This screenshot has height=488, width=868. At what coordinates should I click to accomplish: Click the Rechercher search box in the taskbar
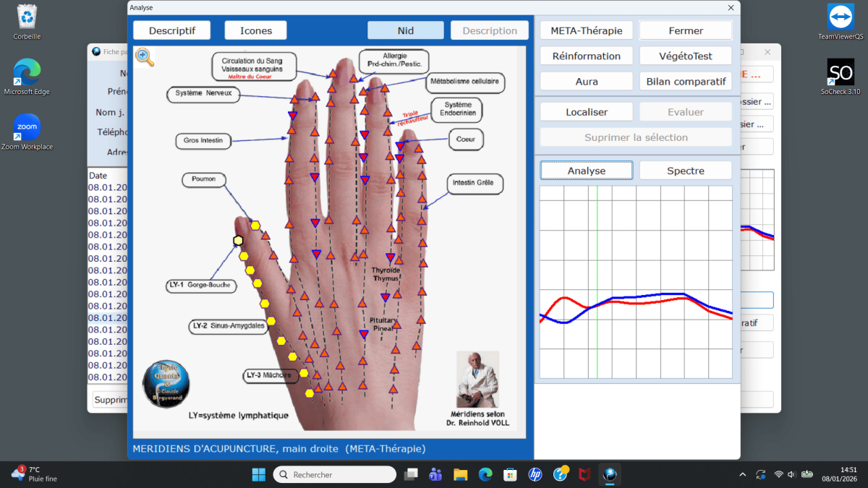335,474
